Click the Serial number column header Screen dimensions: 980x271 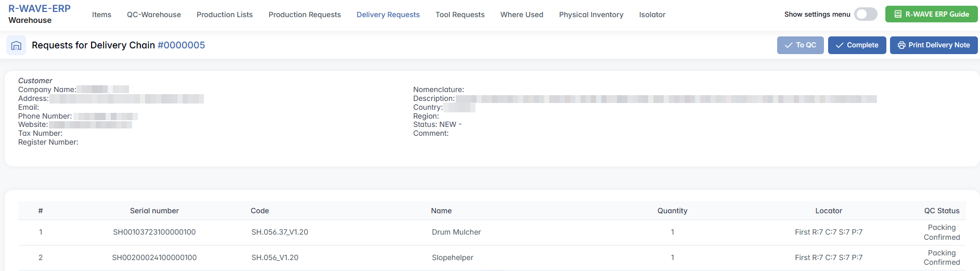click(154, 211)
